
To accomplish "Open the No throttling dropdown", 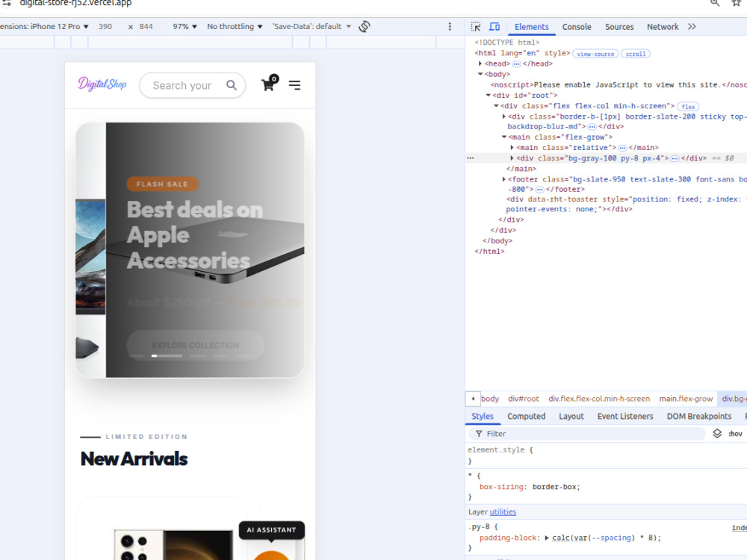I will pos(235,27).
